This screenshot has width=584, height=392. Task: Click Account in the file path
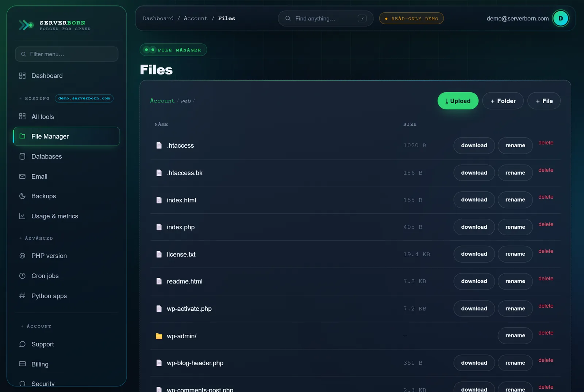click(162, 101)
